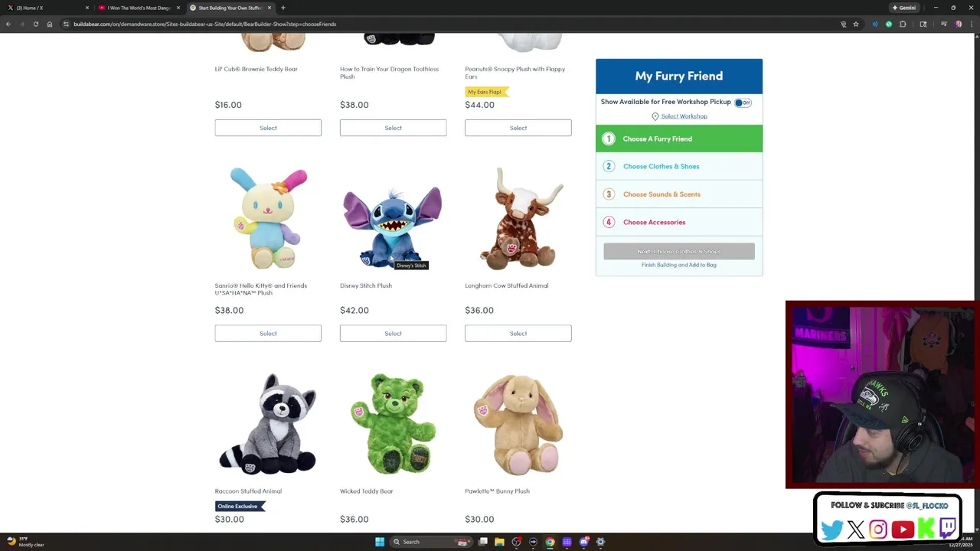Screen dimensions: 980x551
Task: Select the Longhorn Cow Stuffed Animal
Action: 518,334
